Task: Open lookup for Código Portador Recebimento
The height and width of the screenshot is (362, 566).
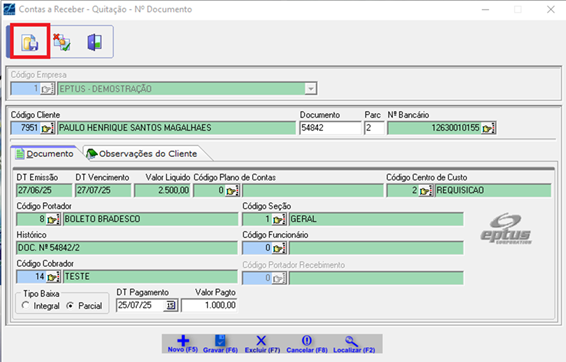Action: coord(279,278)
